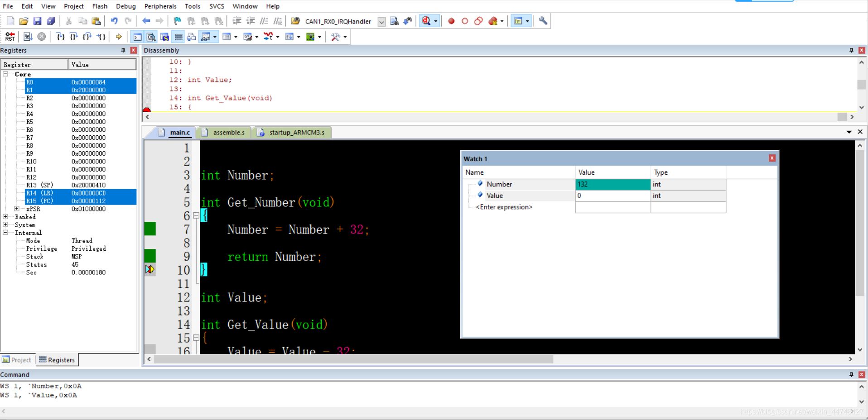Toggle the Command Window toolbar button
Viewport: 868px width, 420px height.
pos(137,37)
